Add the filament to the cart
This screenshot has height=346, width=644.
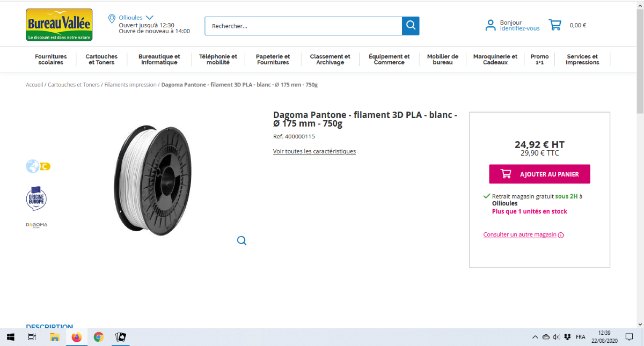539,174
